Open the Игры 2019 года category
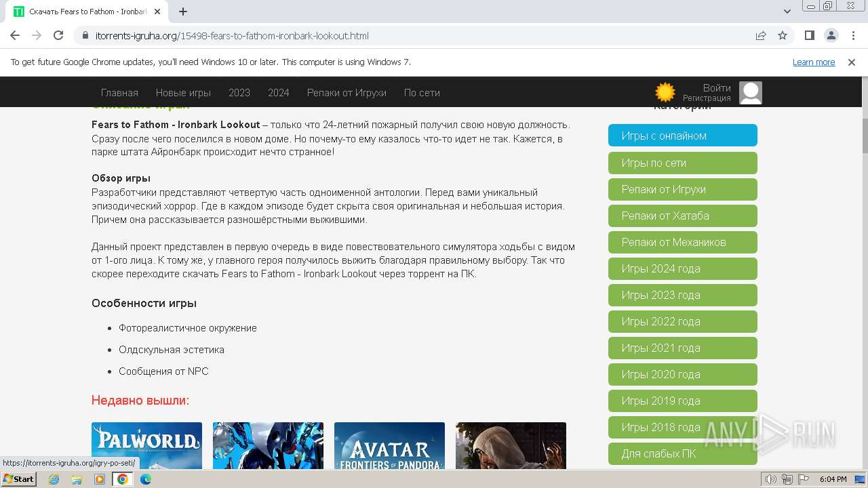Image resolution: width=868 pixels, height=488 pixels. point(683,401)
